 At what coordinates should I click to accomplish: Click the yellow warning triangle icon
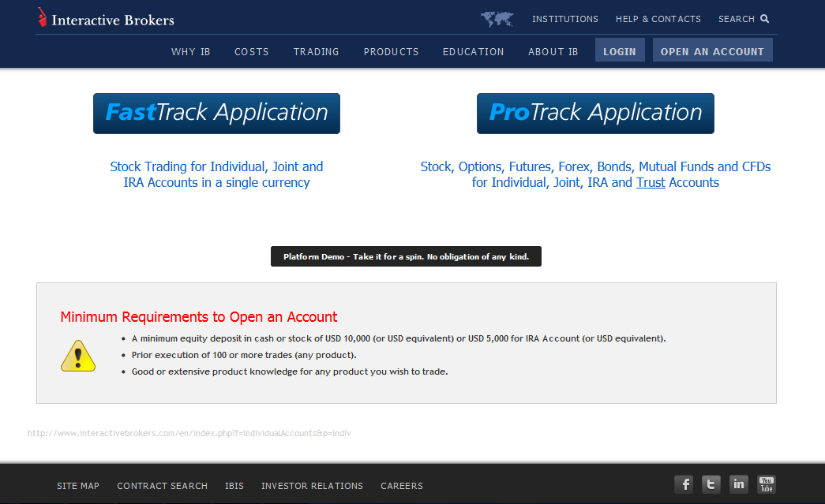pyautogui.click(x=78, y=356)
